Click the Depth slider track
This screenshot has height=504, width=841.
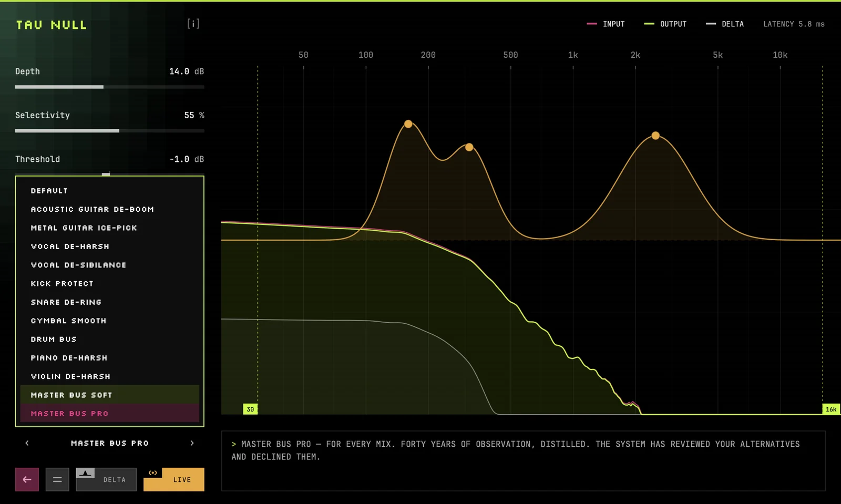(x=110, y=87)
